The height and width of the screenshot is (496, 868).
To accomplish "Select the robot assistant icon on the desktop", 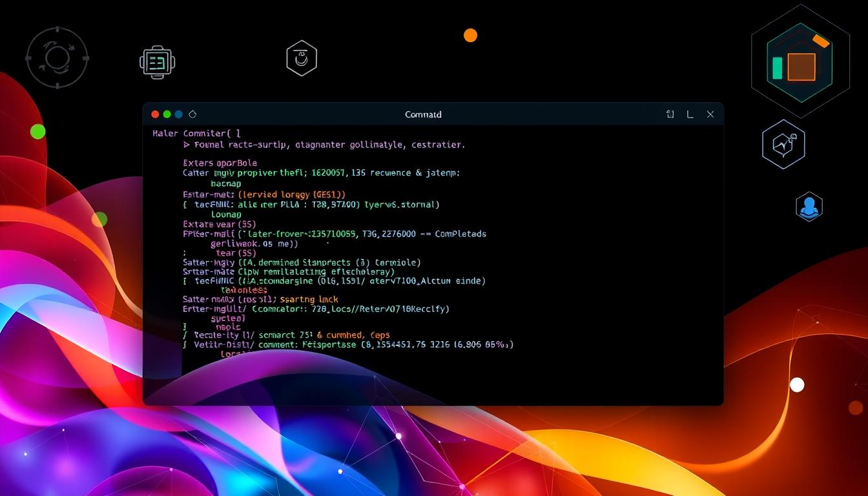I will [157, 61].
